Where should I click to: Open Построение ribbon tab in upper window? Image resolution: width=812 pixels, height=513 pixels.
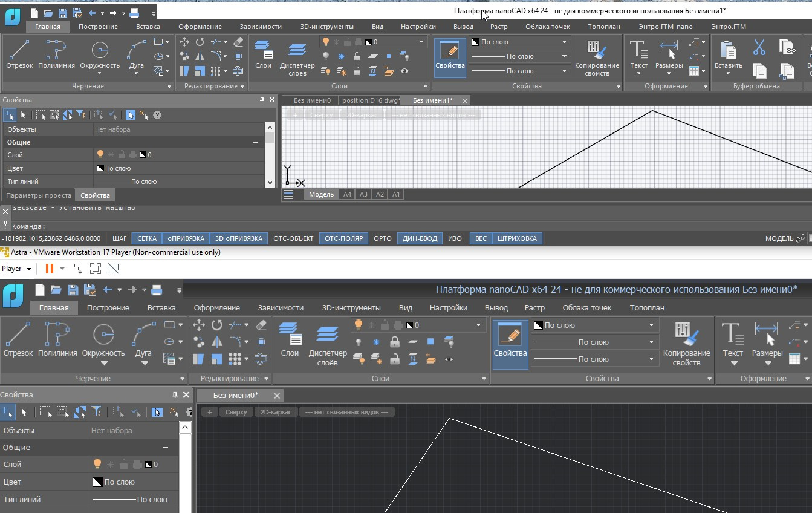(x=98, y=27)
